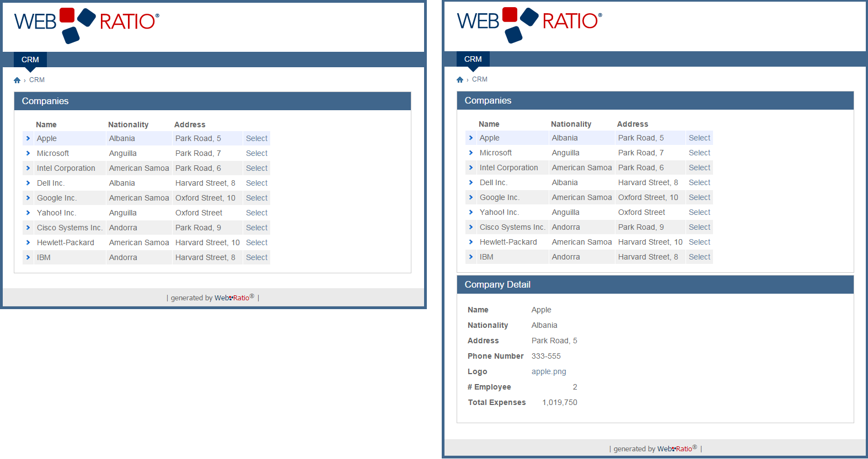Image resolution: width=868 pixels, height=459 pixels.
Task: Click arrow icon beside Microsoft in left window
Action: click(x=28, y=153)
